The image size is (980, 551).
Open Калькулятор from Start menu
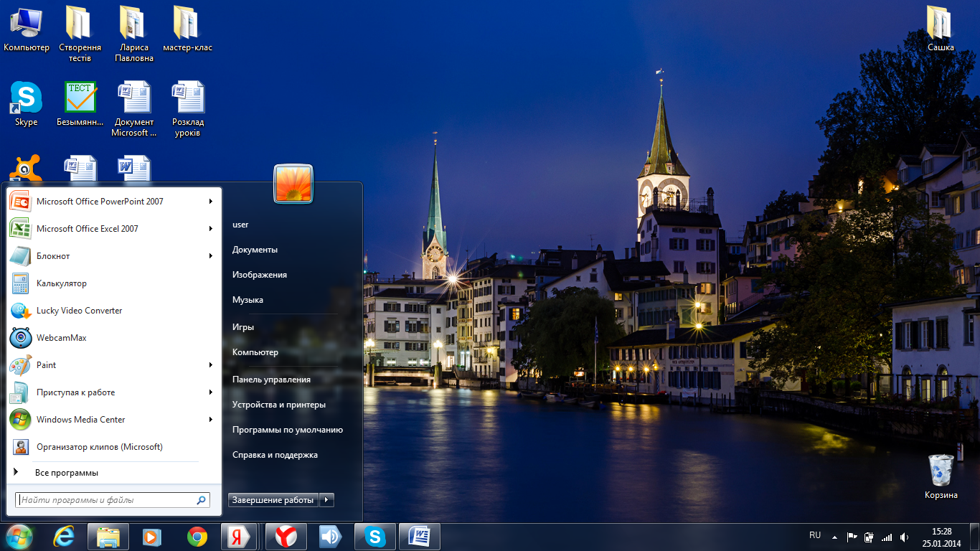[113, 283]
